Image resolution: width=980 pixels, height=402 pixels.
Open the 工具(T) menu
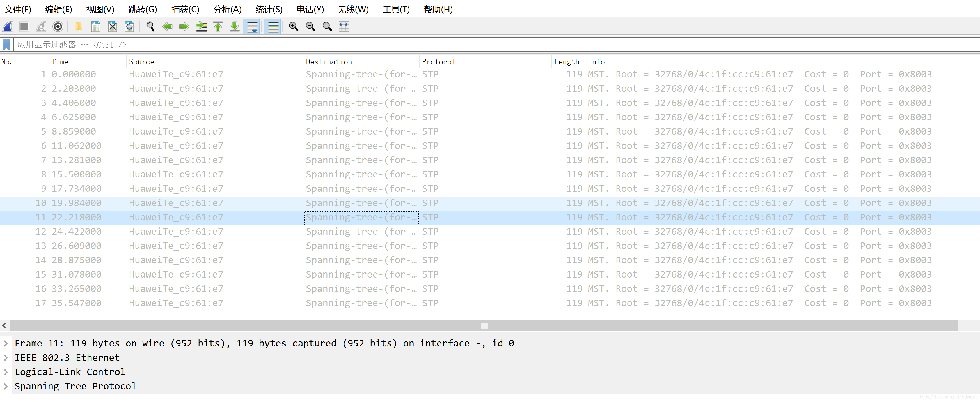click(397, 10)
